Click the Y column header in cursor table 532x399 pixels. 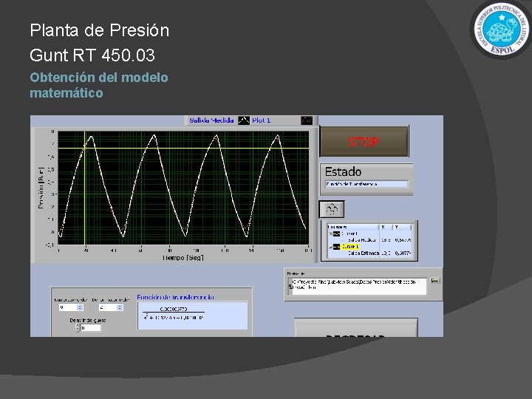pyautogui.click(x=402, y=227)
